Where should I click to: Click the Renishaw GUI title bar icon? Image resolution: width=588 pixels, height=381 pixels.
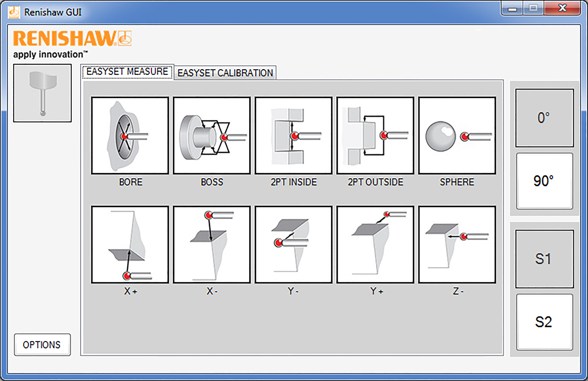14,12
